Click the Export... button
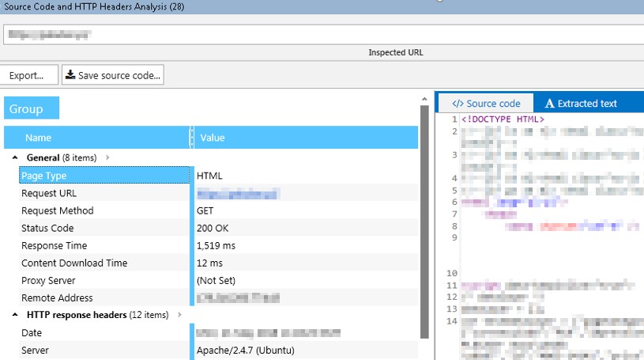 click(29, 75)
